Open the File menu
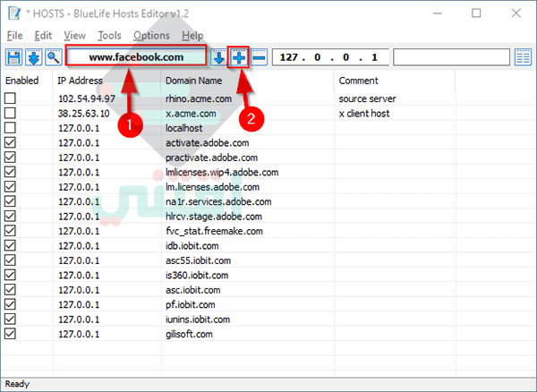The height and width of the screenshot is (392, 537). pyautogui.click(x=14, y=35)
